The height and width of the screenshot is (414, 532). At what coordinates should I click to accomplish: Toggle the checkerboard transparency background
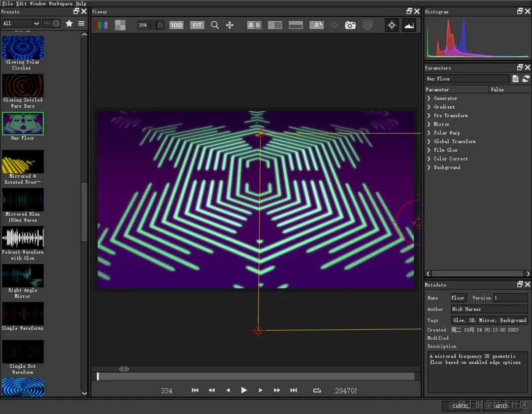pos(120,25)
